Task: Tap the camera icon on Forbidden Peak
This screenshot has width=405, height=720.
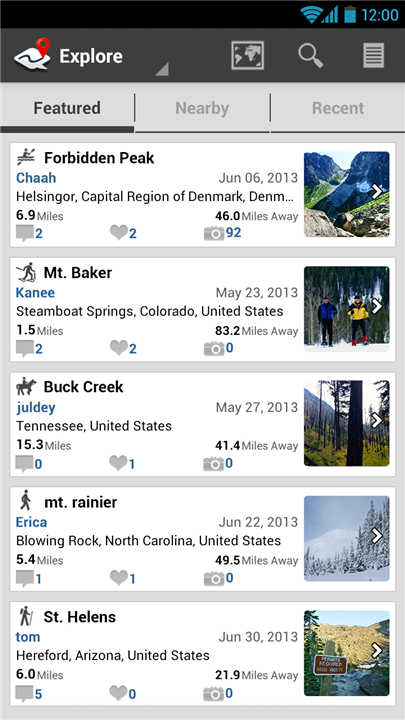Action: pos(214,233)
